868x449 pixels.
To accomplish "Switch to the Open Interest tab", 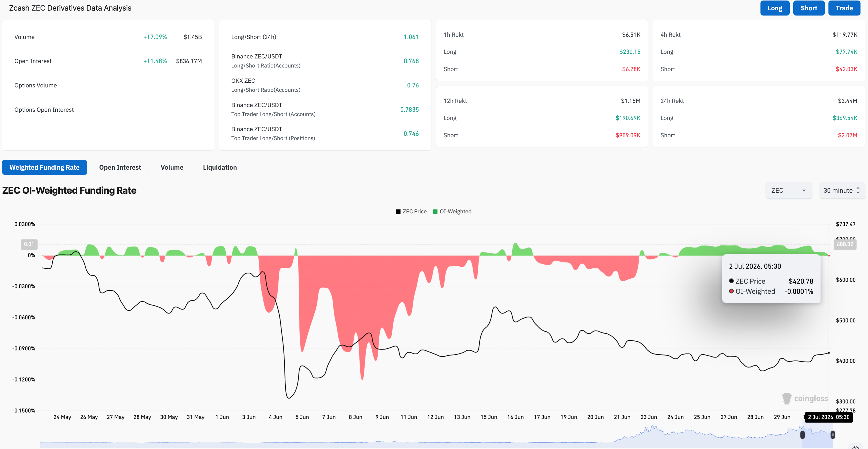I will click(x=120, y=168).
